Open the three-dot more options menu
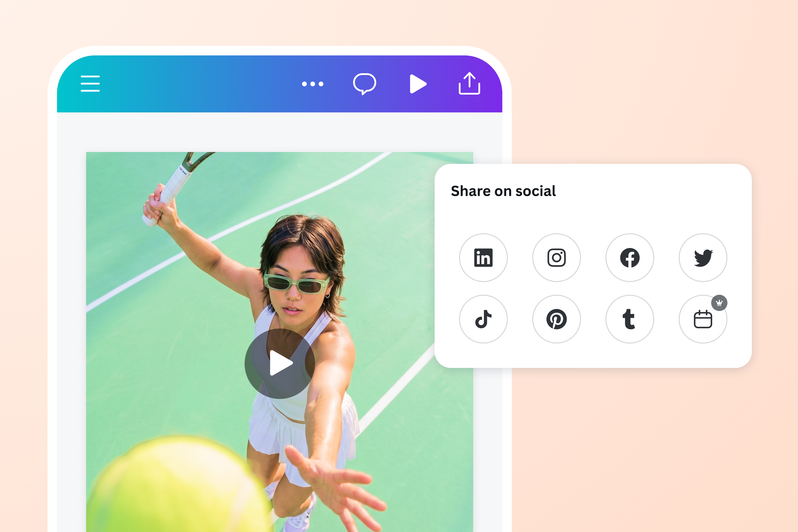Viewport: 798px width, 532px height. 313,84
